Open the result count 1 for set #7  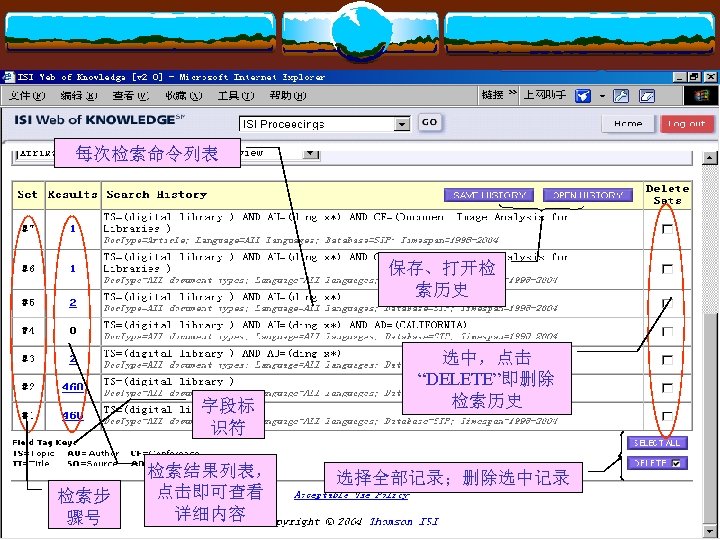[73, 228]
